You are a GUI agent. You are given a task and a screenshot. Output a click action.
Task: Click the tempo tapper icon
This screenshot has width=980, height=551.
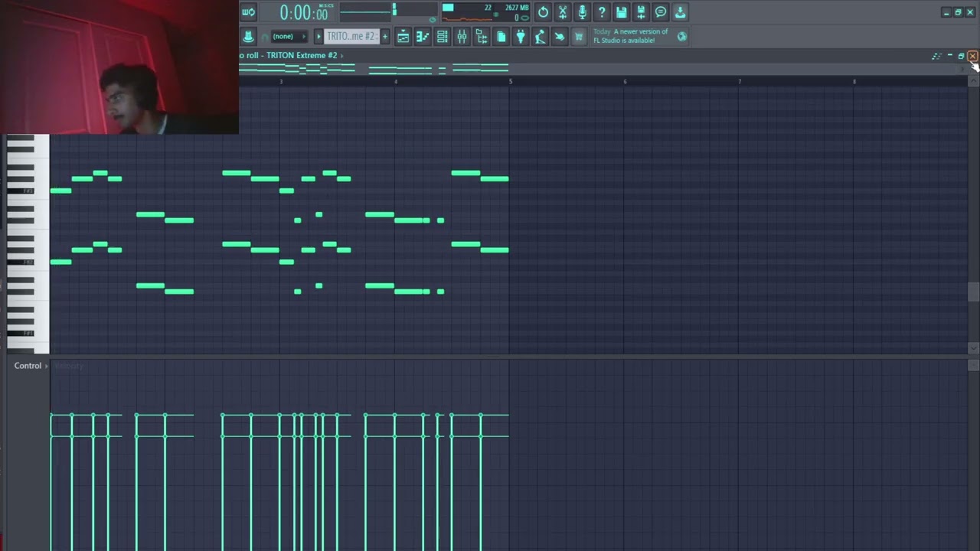click(x=541, y=37)
